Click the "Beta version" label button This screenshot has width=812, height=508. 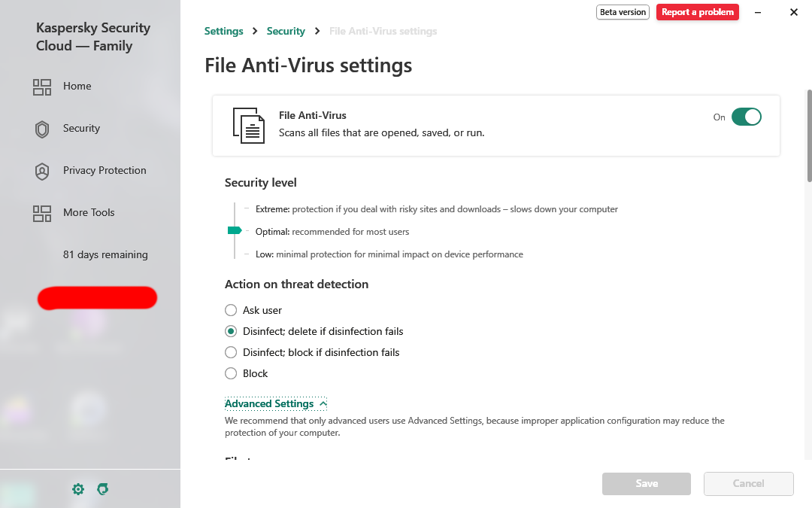coord(623,12)
